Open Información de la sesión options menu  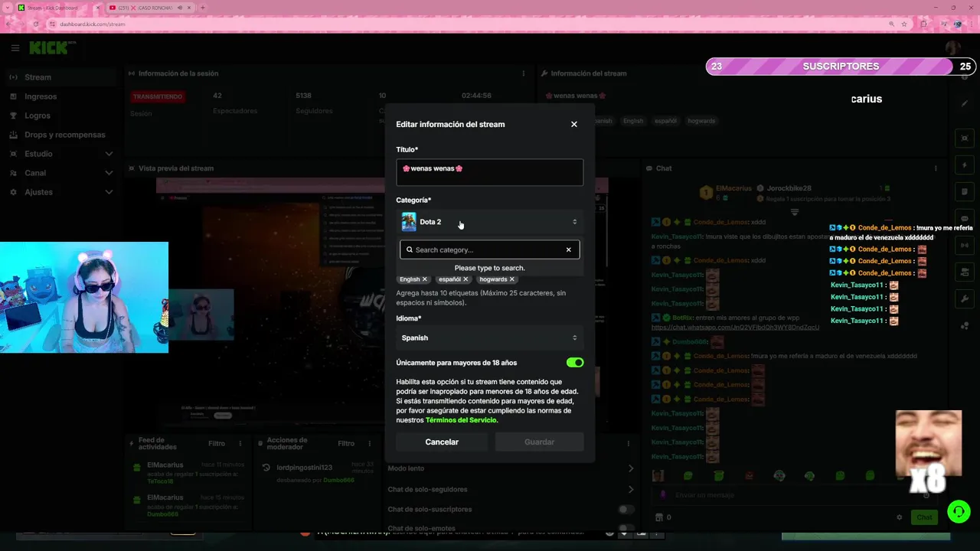coord(524,73)
